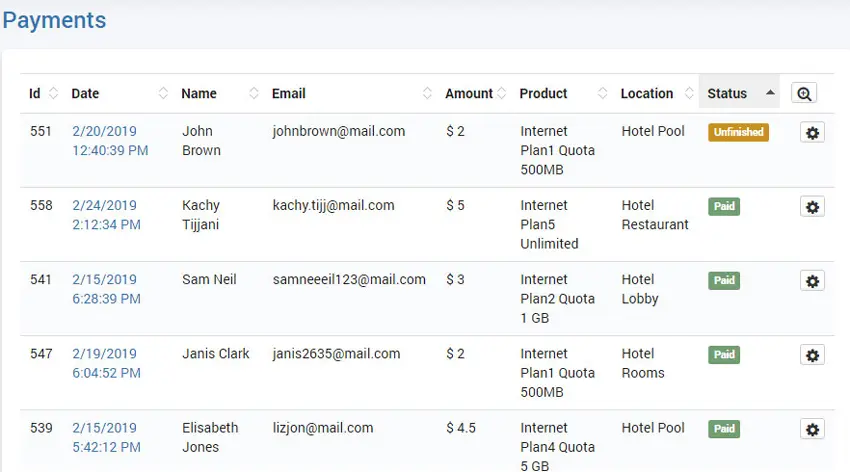Image resolution: width=850 pixels, height=472 pixels.
Task: Open gear menu for Sam Neil row
Action: pos(812,280)
